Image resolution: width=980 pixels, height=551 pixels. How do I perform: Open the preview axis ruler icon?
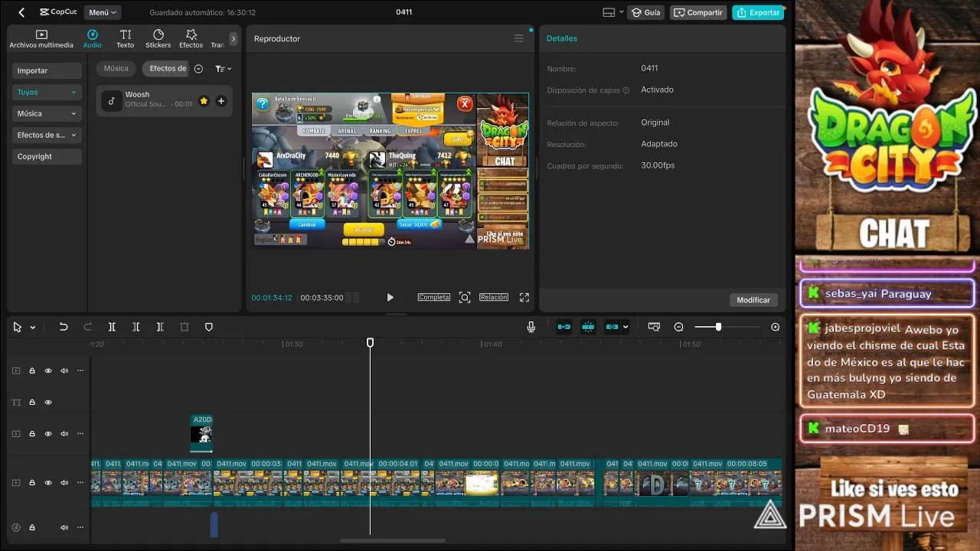pos(654,327)
